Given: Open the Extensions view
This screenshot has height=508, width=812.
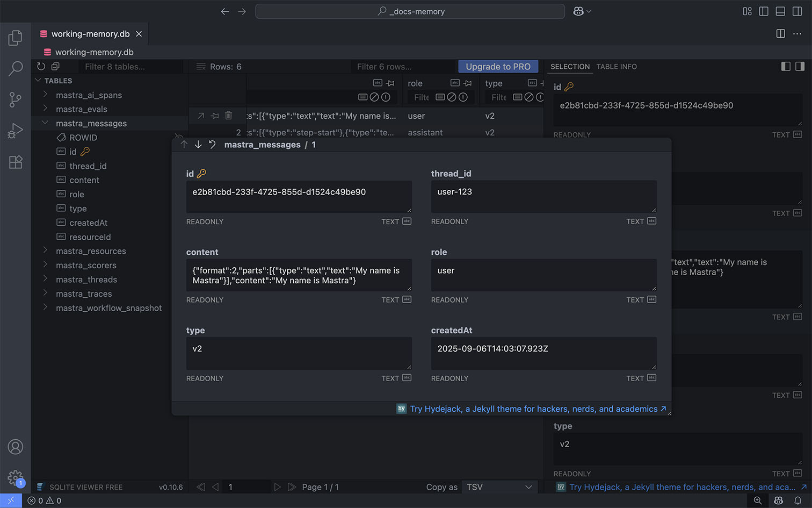Looking at the screenshot, I should point(16,162).
